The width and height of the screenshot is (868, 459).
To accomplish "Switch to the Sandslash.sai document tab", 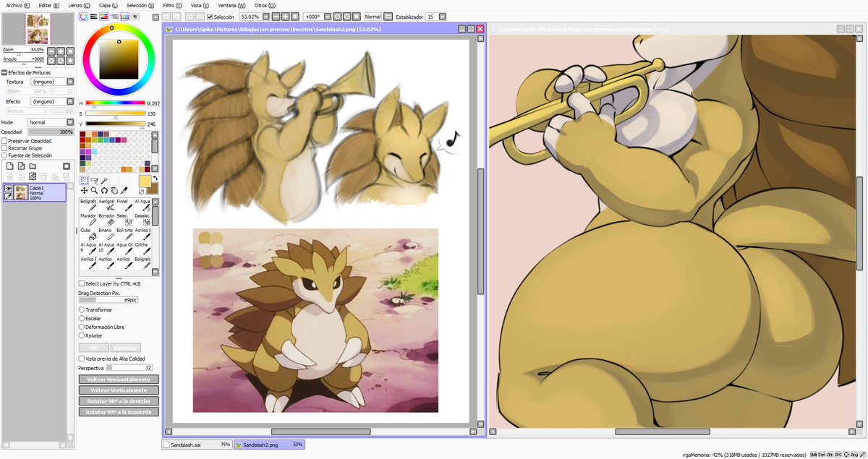I will pyautogui.click(x=197, y=445).
